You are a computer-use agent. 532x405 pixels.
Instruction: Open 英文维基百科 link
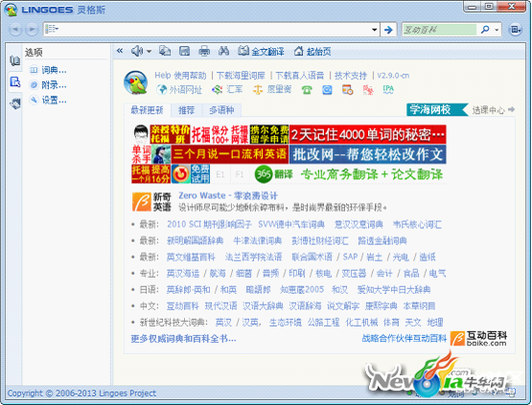191,257
